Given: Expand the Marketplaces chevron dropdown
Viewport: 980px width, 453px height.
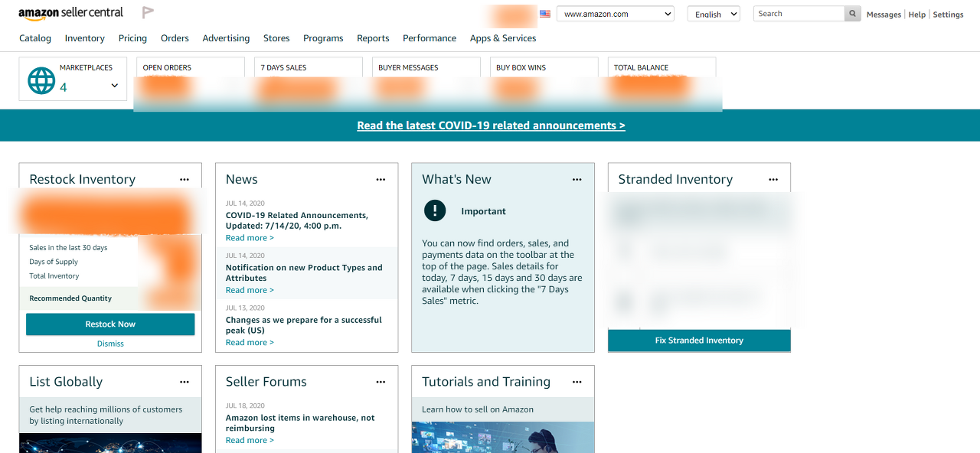Looking at the screenshot, I should pos(115,86).
